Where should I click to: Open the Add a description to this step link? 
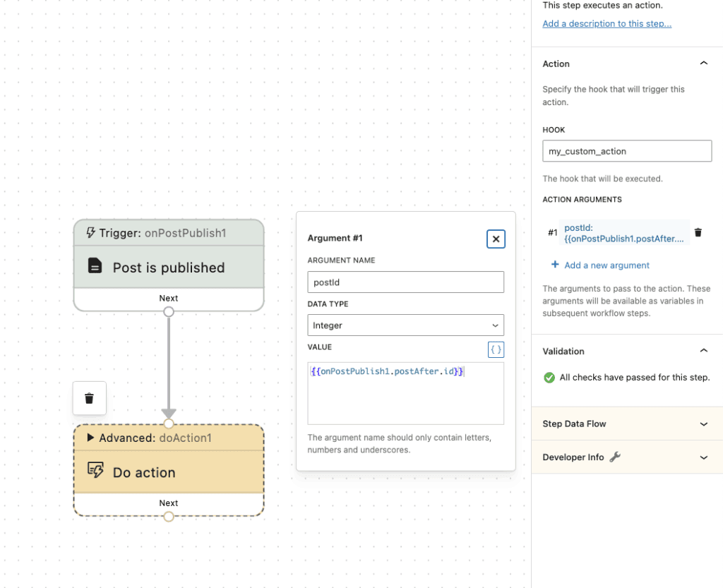click(x=607, y=23)
